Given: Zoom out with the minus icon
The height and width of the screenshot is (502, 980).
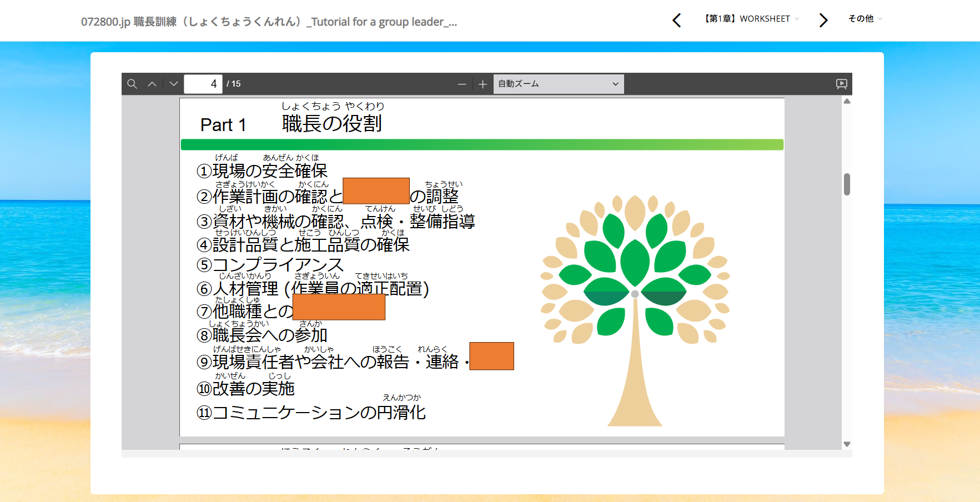Looking at the screenshot, I should 461,84.
